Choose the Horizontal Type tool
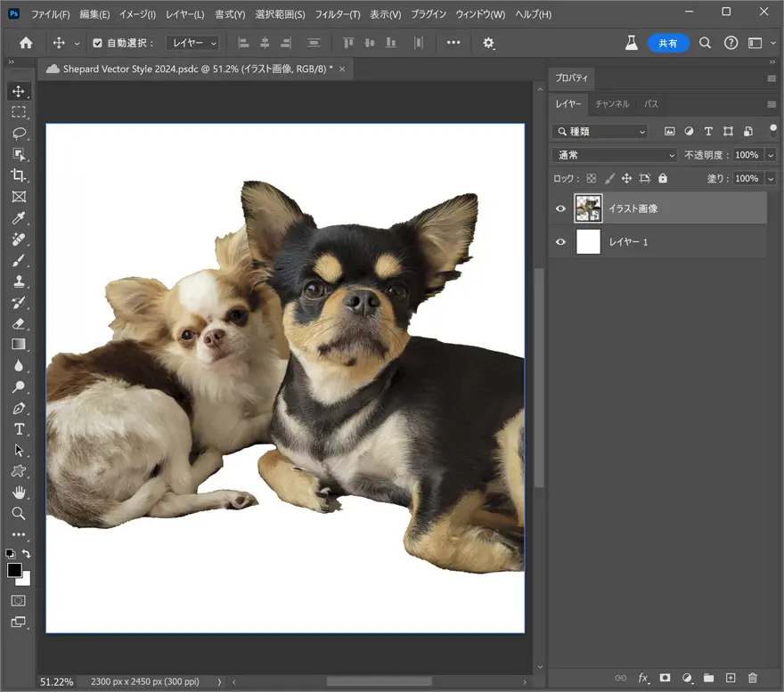Image resolution: width=784 pixels, height=692 pixels. (19, 429)
